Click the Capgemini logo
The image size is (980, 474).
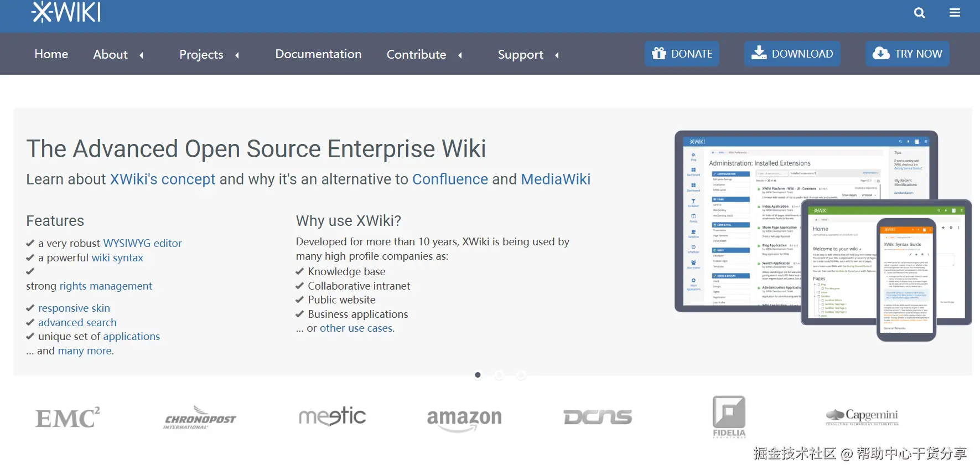pos(862,417)
